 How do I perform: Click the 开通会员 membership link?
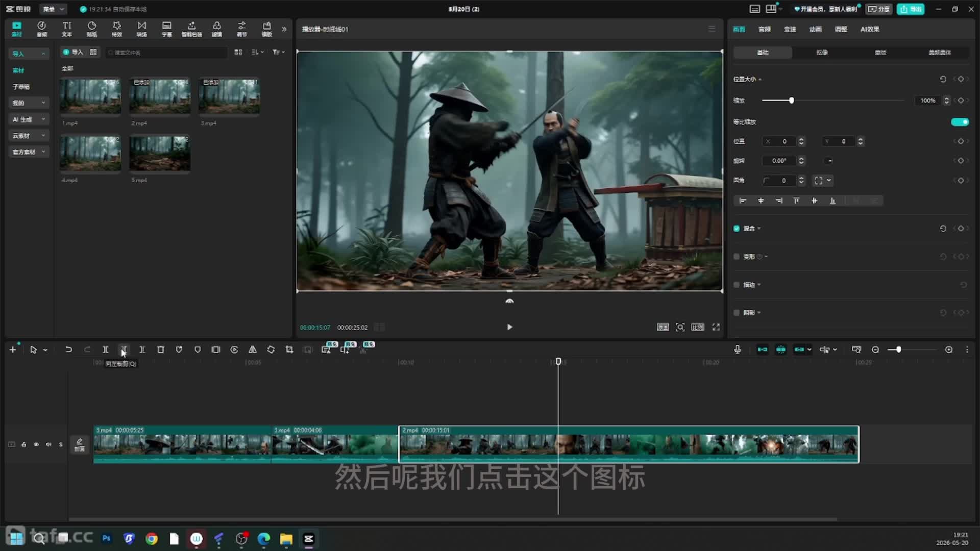tap(826, 9)
